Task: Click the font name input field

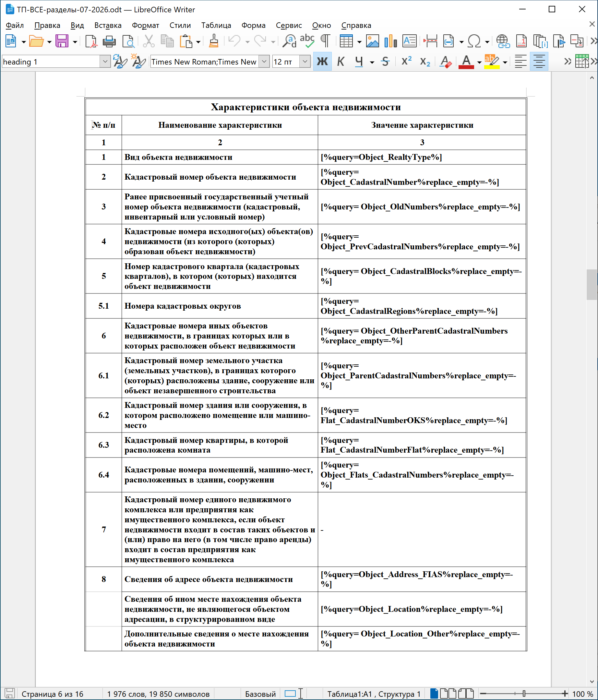Action: [204, 62]
